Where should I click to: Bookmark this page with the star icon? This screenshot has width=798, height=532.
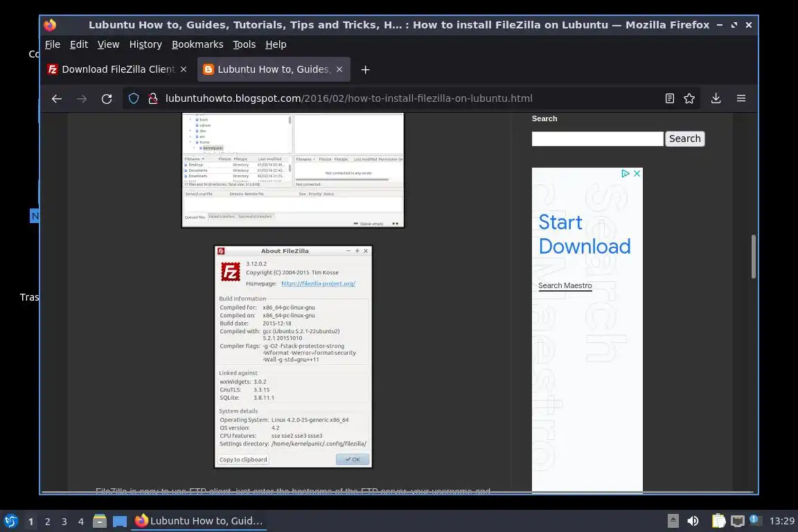tap(689, 99)
